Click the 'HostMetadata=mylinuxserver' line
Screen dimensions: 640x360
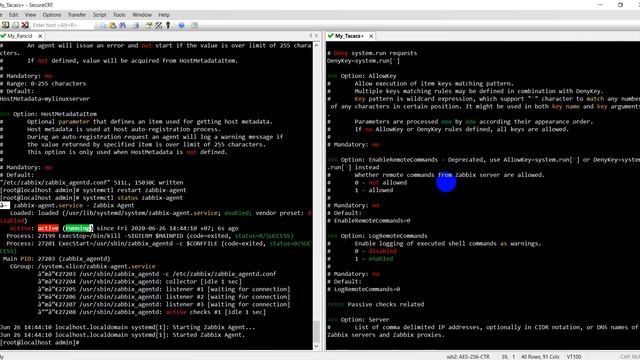tap(45, 99)
